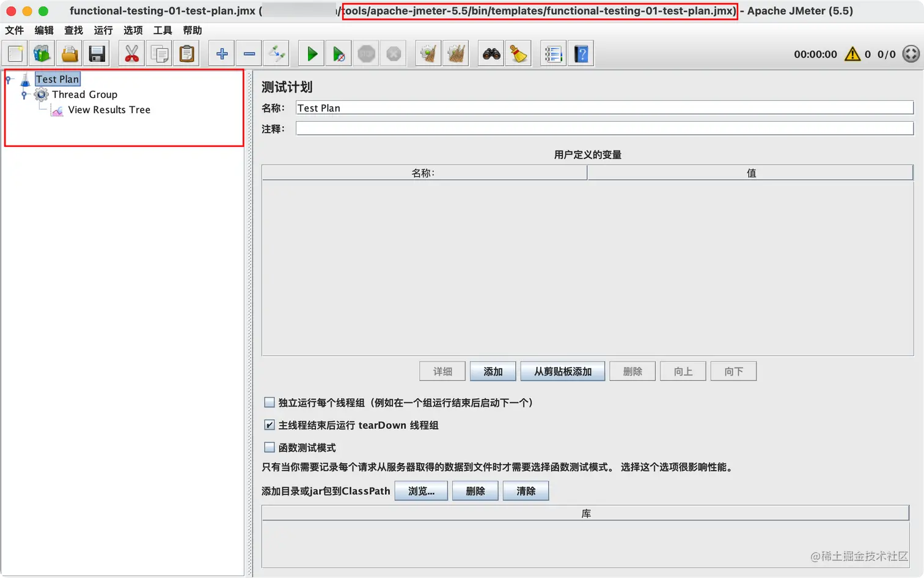Open the 查找 menu
This screenshot has height=578, width=924.
click(x=73, y=30)
